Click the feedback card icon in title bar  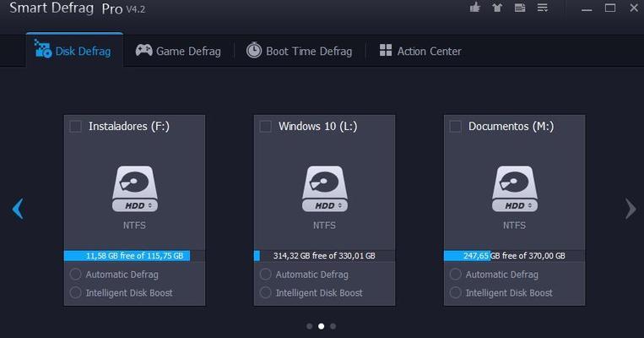(x=520, y=8)
